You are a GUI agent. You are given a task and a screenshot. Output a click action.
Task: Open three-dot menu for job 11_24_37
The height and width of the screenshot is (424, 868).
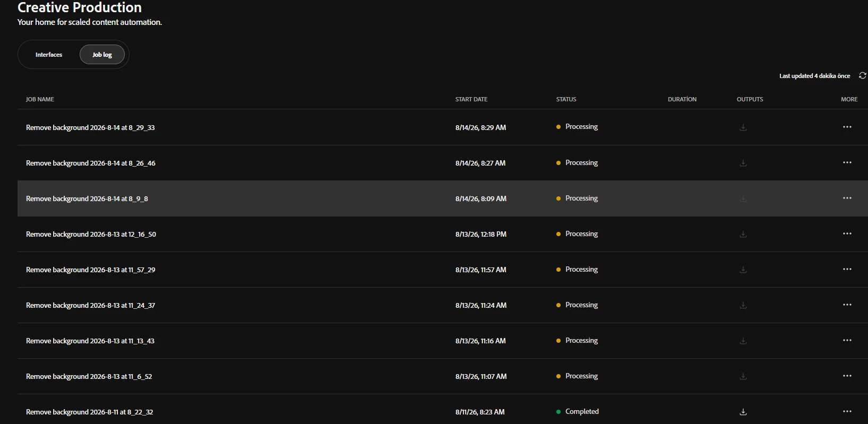pyautogui.click(x=847, y=305)
